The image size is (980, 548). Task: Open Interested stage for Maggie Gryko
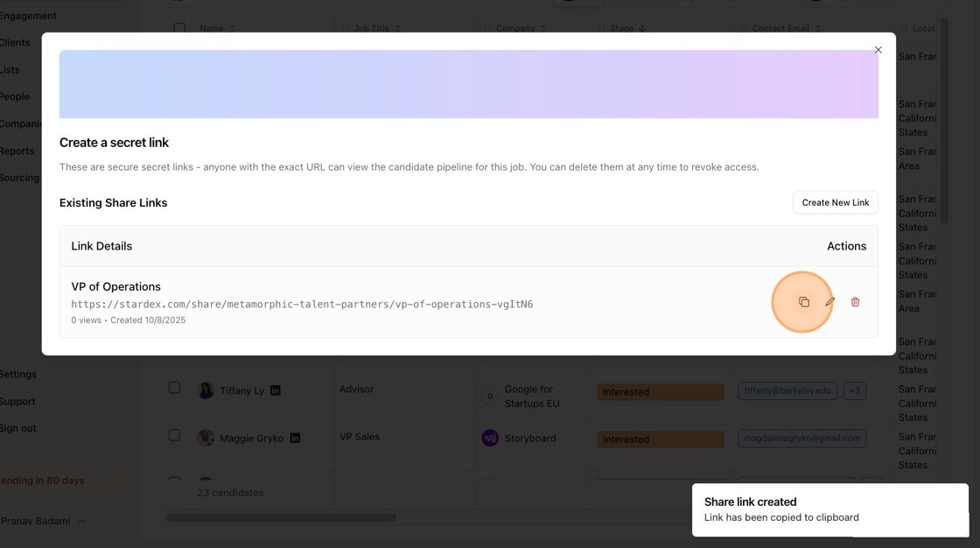[661, 439]
